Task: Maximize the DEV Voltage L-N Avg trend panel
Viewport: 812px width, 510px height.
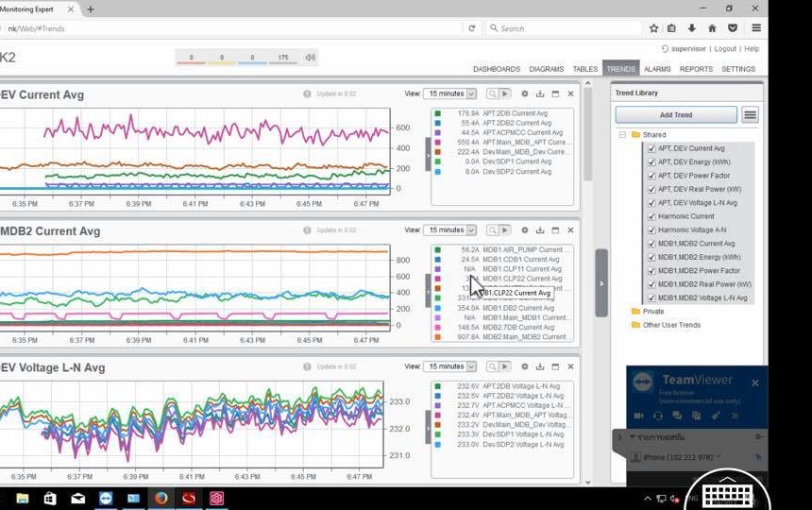Action: (x=555, y=366)
